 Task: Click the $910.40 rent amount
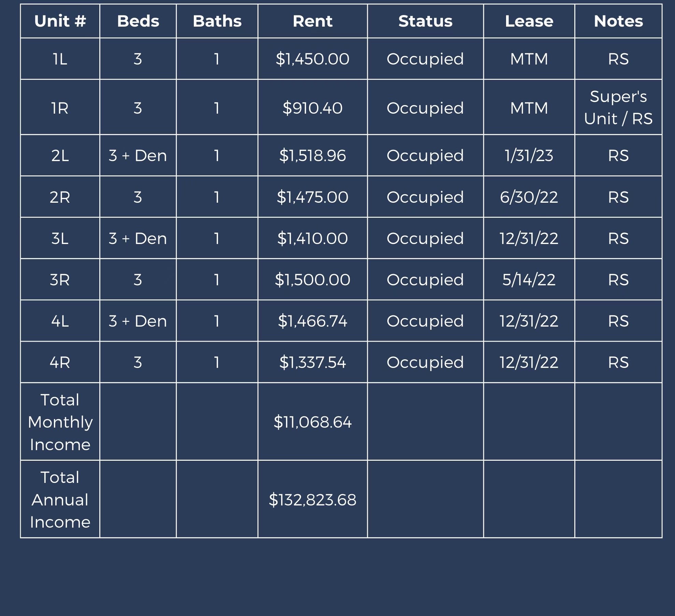(312, 108)
